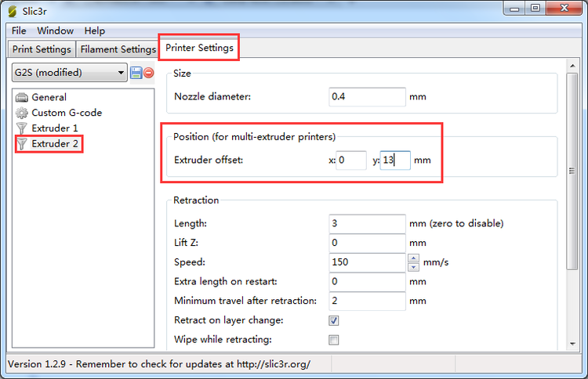Click the Extruder offset y field
This screenshot has width=588, height=379.
coord(395,161)
